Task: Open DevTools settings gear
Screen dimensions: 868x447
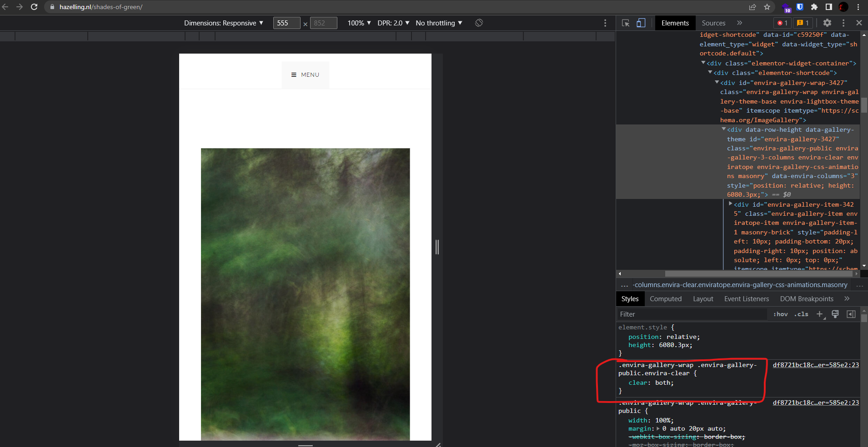Action: (x=827, y=23)
